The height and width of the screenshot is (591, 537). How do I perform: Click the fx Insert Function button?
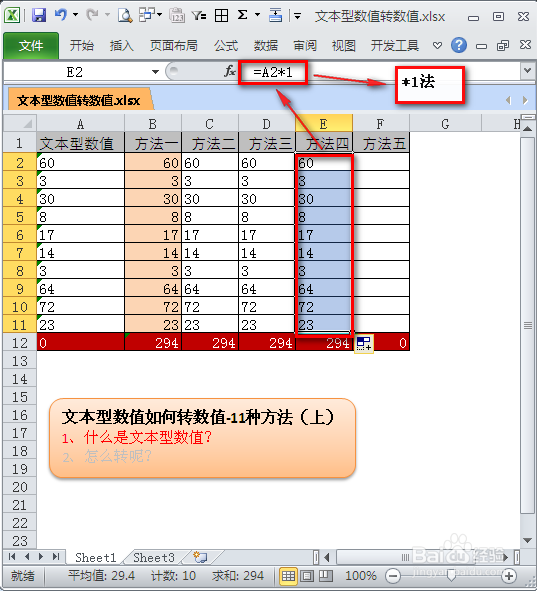229,71
